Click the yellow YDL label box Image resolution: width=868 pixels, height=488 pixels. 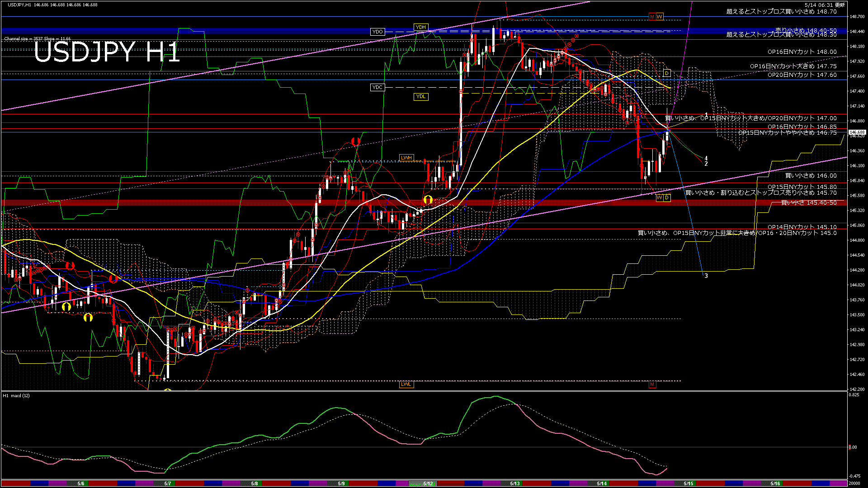pos(420,96)
